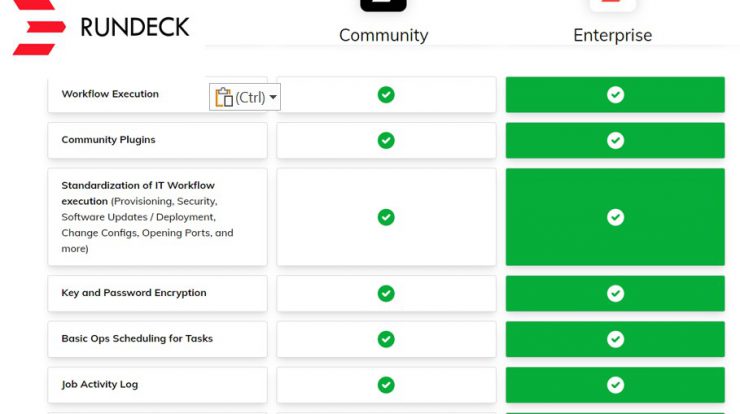Click Community checkmark for Job Activity Log
Image resolution: width=740 pixels, height=414 pixels.
[386, 385]
